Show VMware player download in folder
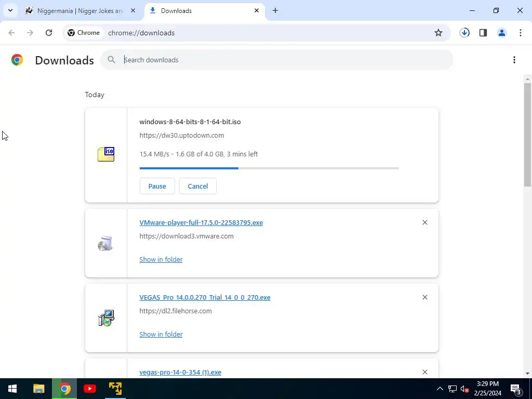Image resolution: width=532 pixels, height=399 pixels. tap(161, 260)
